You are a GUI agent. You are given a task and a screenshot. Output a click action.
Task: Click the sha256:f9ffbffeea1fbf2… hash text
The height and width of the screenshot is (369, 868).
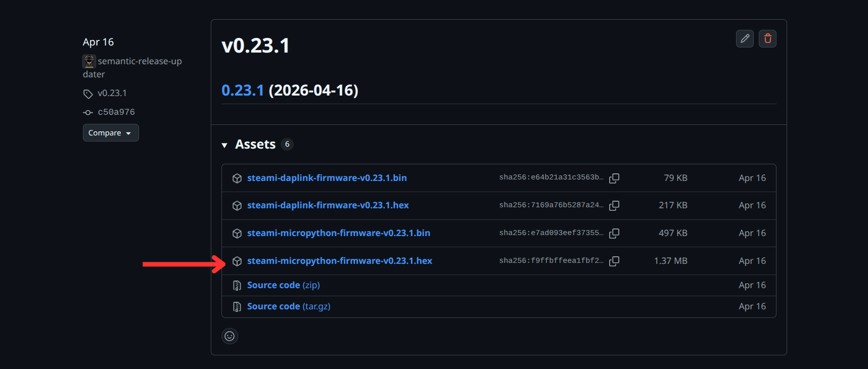click(x=552, y=260)
